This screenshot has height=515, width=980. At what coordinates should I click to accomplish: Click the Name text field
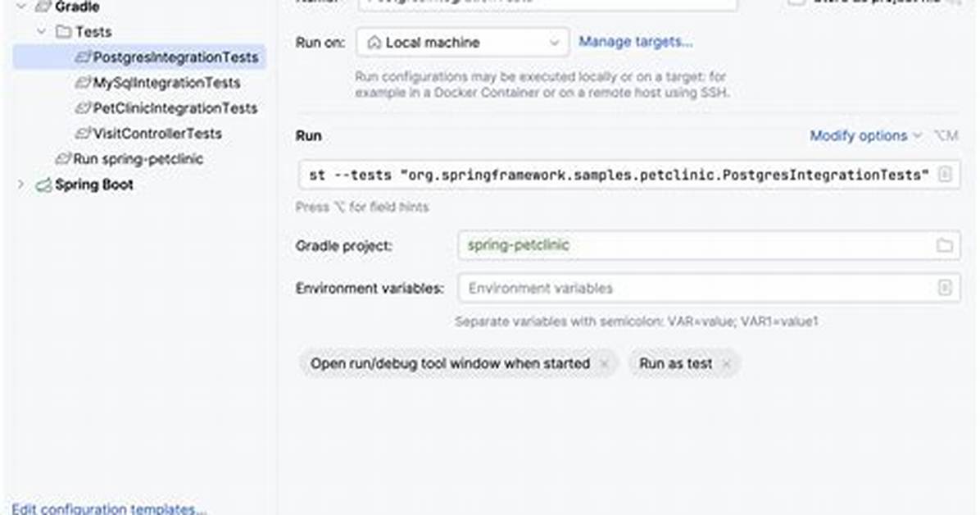(x=547, y=4)
